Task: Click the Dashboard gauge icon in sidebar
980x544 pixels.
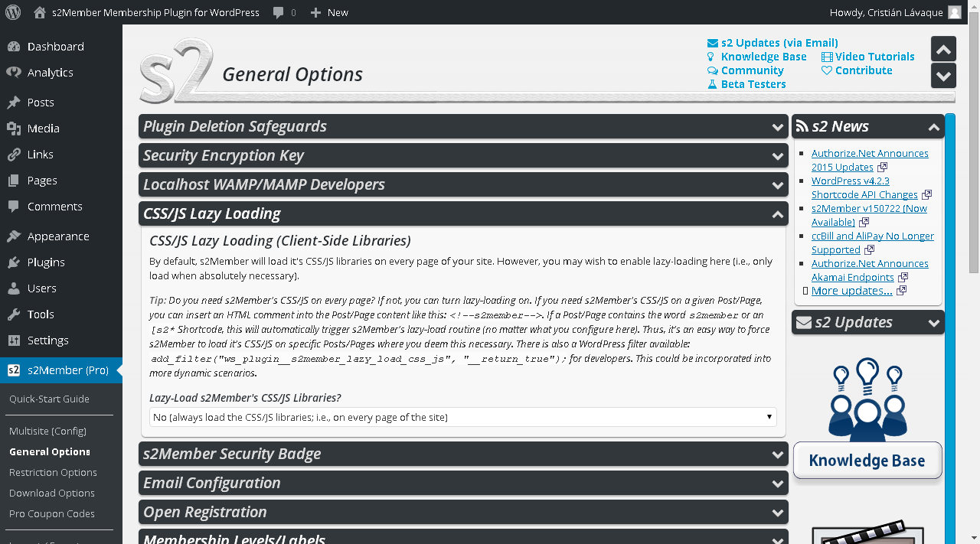Action: click(14, 47)
